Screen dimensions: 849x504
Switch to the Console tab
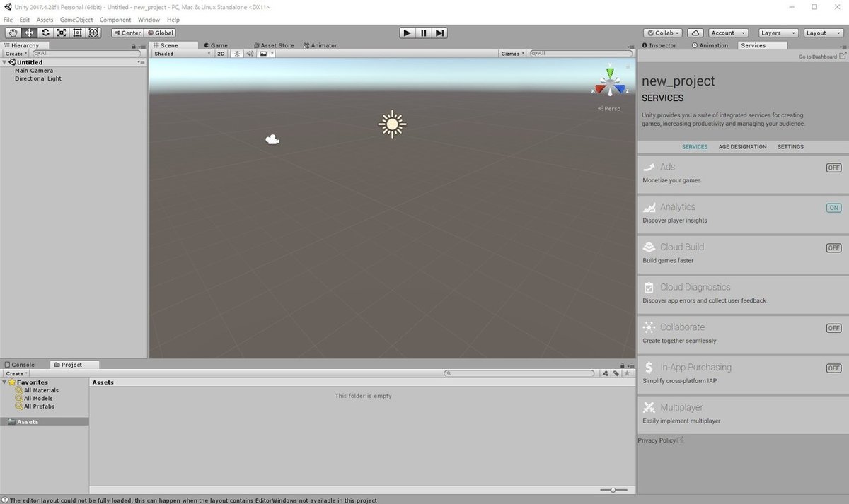coord(19,365)
